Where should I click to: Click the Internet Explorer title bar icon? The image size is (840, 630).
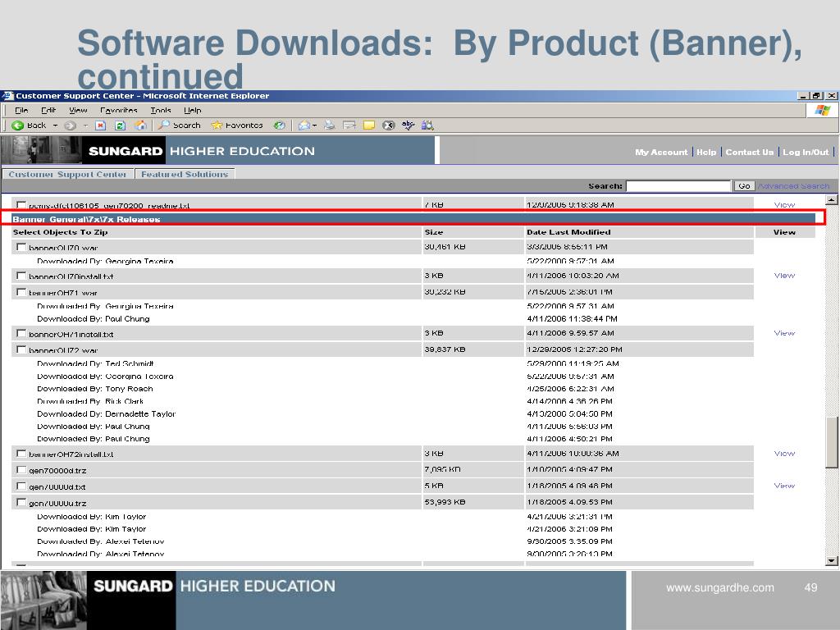(x=7, y=96)
